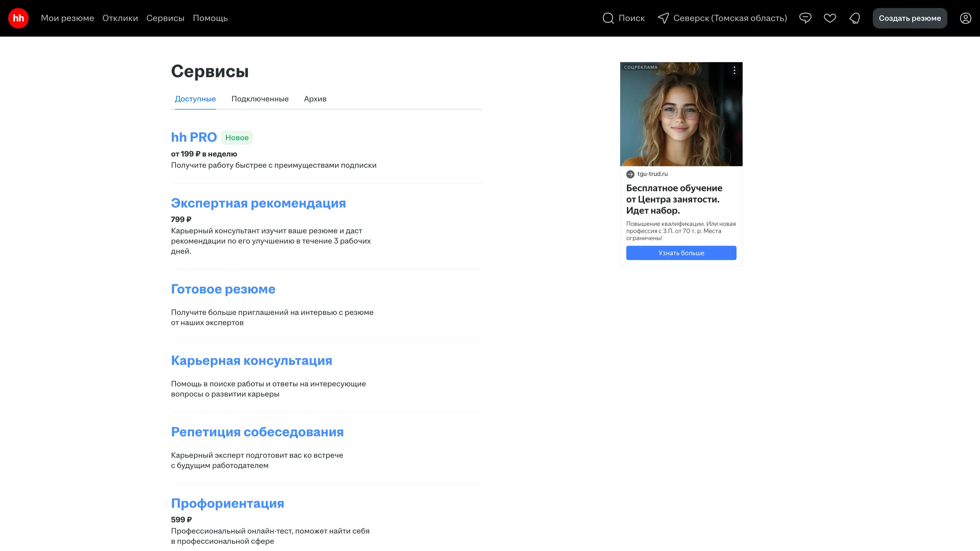This screenshot has width=980, height=551.
Task: Open the Экспертная рекомендация link
Action: 258,203
